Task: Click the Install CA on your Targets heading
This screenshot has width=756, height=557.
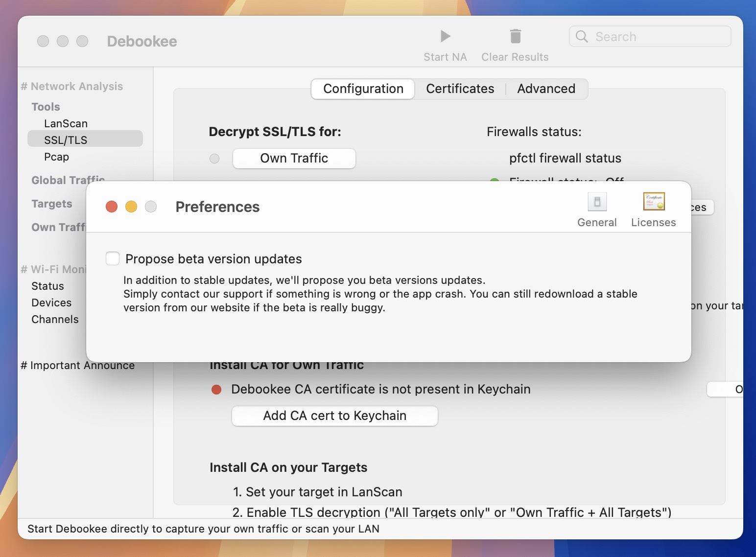Action: pyautogui.click(x=288, y=467)
